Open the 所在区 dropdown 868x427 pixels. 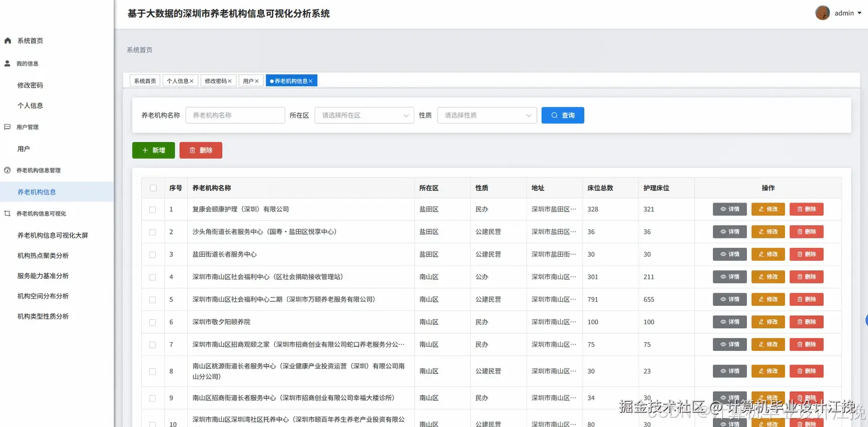coord(364,115)
